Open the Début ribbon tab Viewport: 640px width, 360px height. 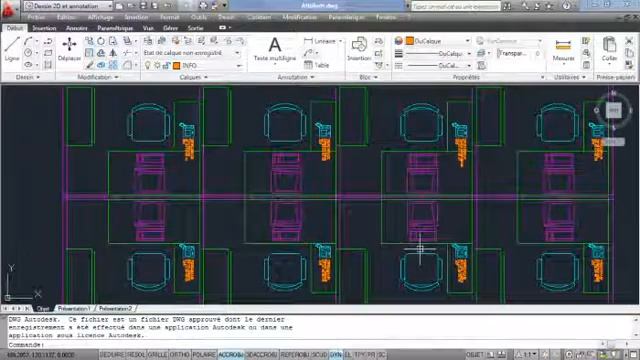[x=15, y=28]
